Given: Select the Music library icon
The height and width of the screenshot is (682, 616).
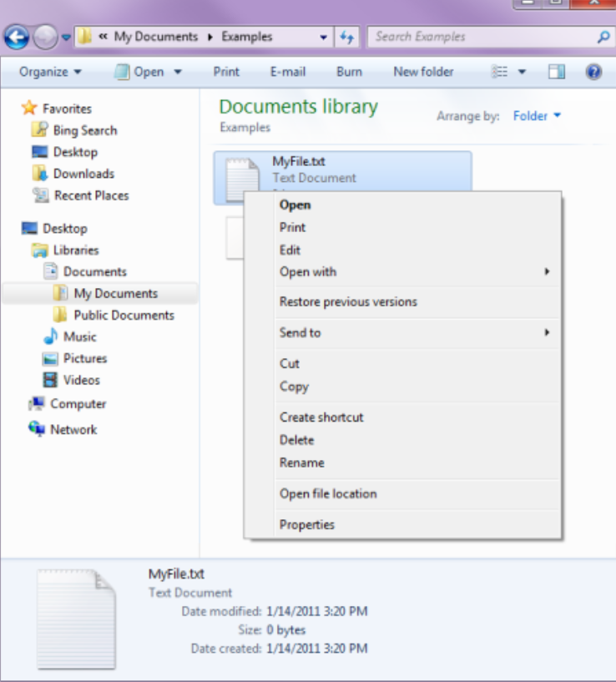Looking at the screenshot, I should (51, 337).
